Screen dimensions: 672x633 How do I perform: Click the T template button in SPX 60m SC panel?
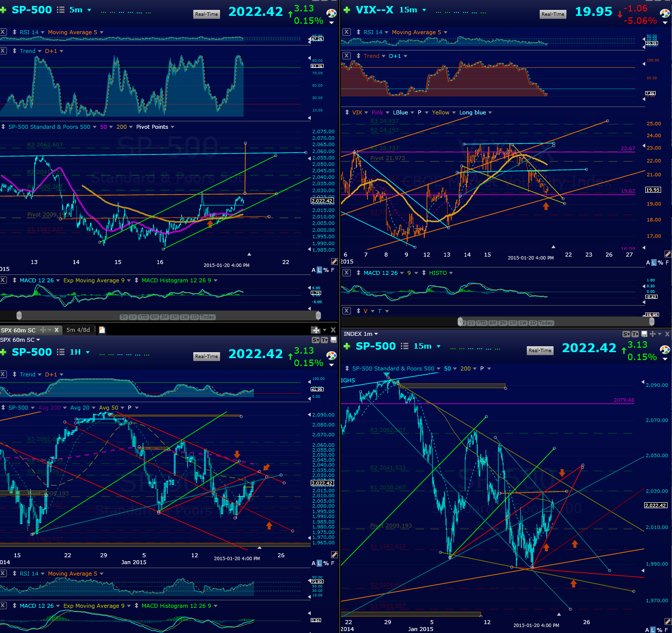tap(324, 340)
